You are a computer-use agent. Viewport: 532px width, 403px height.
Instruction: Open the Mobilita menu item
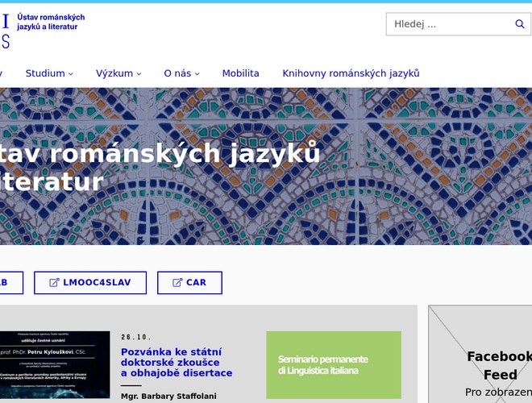point(240,73)
